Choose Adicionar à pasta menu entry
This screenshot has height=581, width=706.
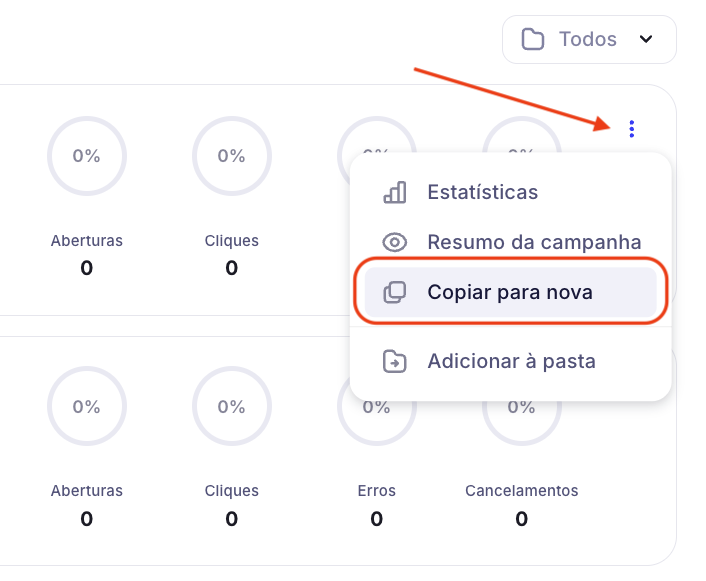511,362
